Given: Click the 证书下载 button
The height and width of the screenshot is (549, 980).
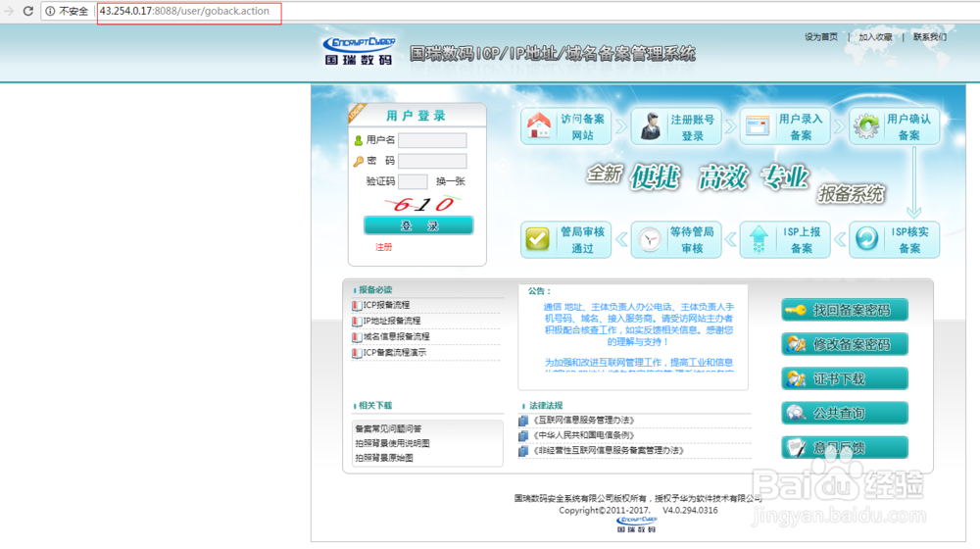Looking at the screenshot, I should point(845,379).
